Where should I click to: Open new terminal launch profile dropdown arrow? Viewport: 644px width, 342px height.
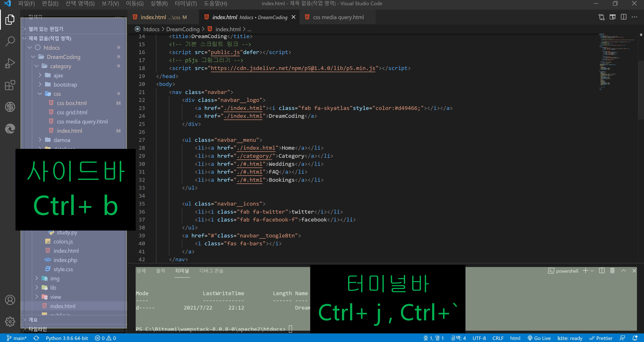point(592,271)
